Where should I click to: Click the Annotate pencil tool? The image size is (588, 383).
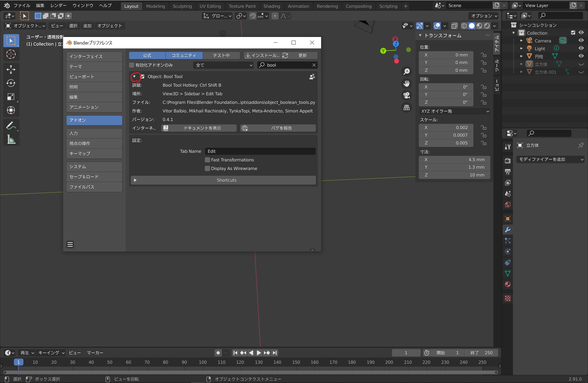11,126
